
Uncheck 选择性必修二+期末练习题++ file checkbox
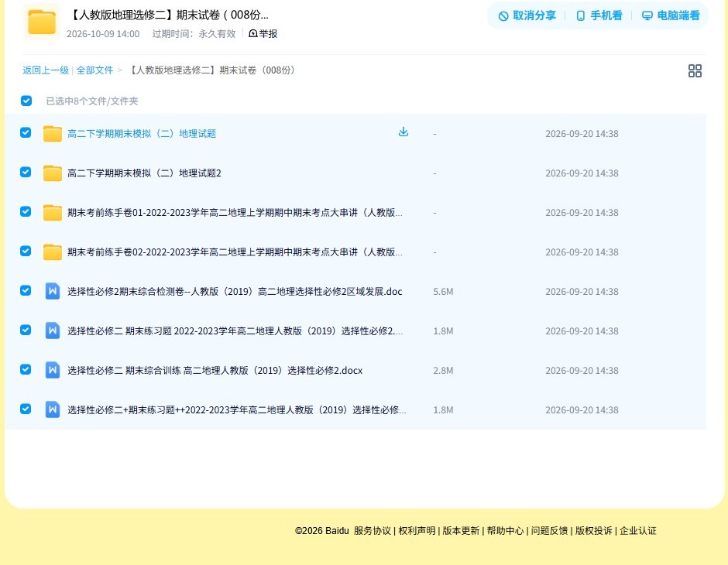coord(26,409)
